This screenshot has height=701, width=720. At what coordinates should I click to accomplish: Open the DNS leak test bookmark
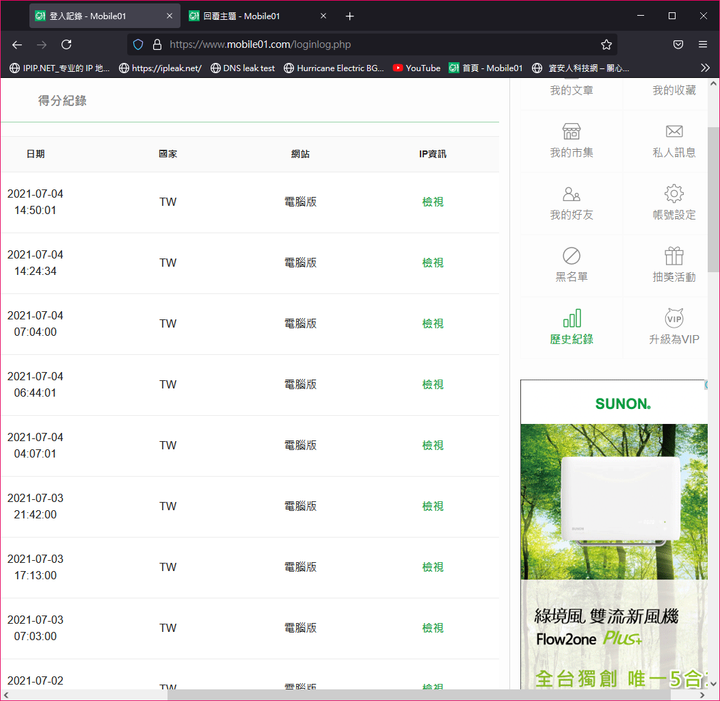(242, 68)
